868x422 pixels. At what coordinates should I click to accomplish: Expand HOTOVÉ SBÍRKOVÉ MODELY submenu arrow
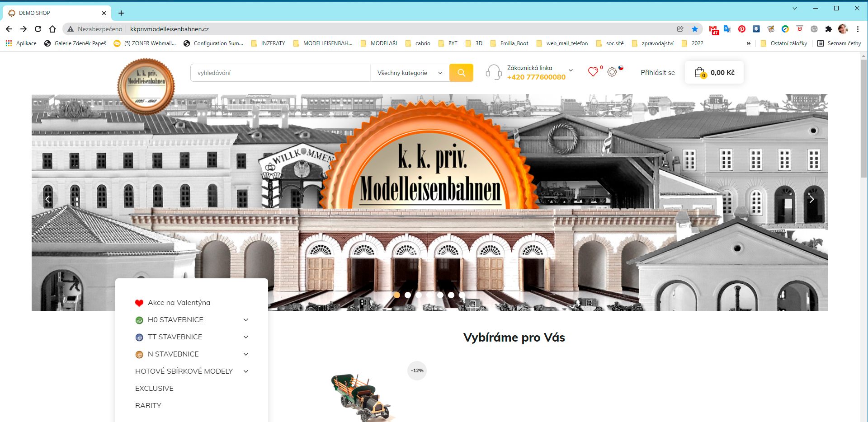246,371
